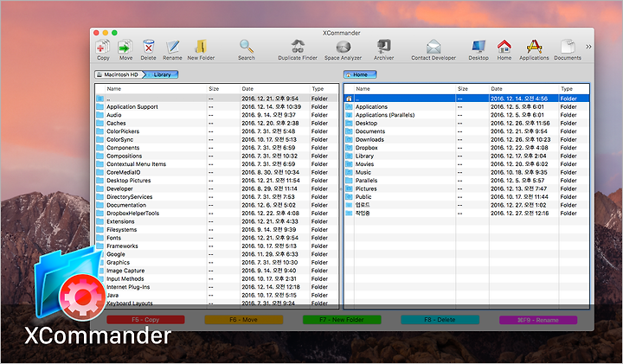Viewport: 623px width, 364px height.
Task: Click the F5 - Copy button
Action: tap(145, 320)
